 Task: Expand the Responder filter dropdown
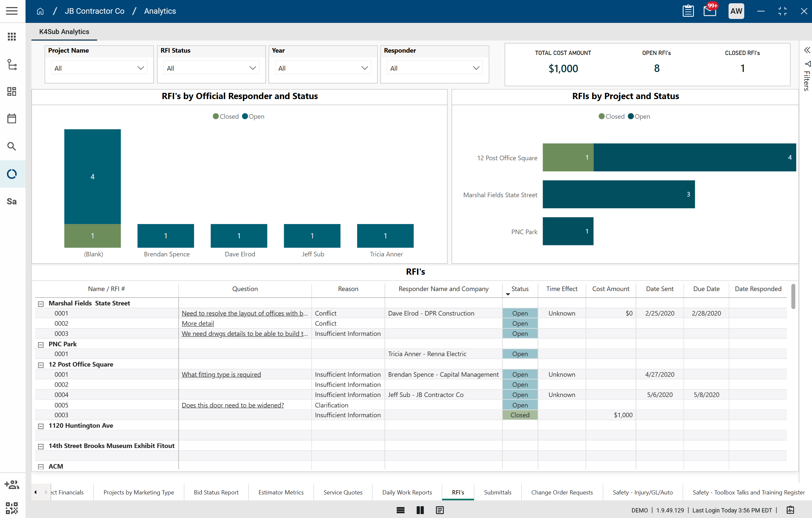(434, 68)
